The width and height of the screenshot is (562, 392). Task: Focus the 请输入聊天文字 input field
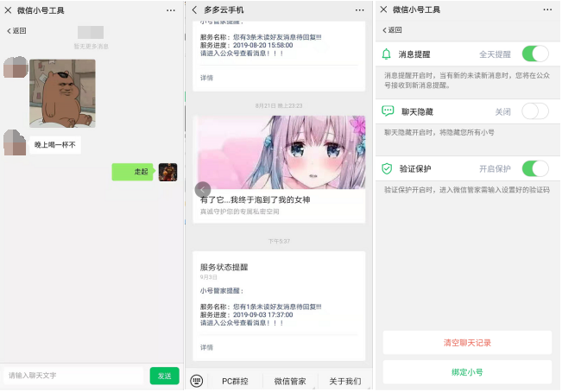click(73, 376)
